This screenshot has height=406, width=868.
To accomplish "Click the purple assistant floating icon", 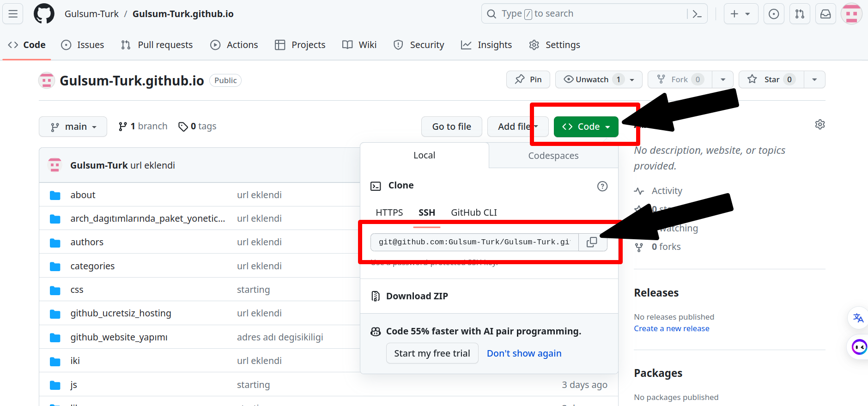I will (859, 347).
